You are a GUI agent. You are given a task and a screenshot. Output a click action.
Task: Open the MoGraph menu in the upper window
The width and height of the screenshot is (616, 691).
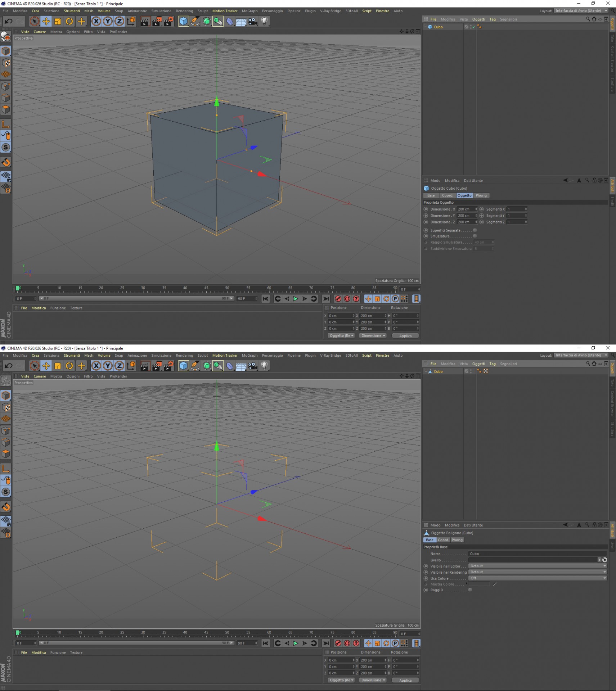point(249,11)
